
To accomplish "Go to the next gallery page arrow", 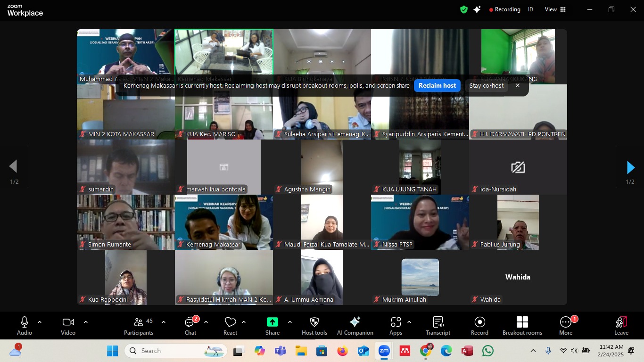I will (x=631, y=167).
